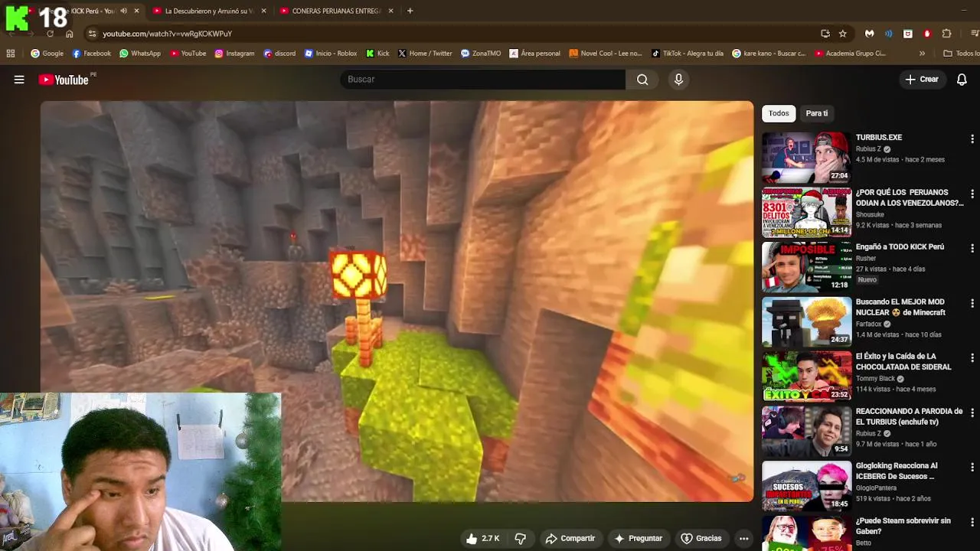Select the Todos filter chip
This screenshot has height=551, width=980.
pyautogui.click(x=779, y=113)
